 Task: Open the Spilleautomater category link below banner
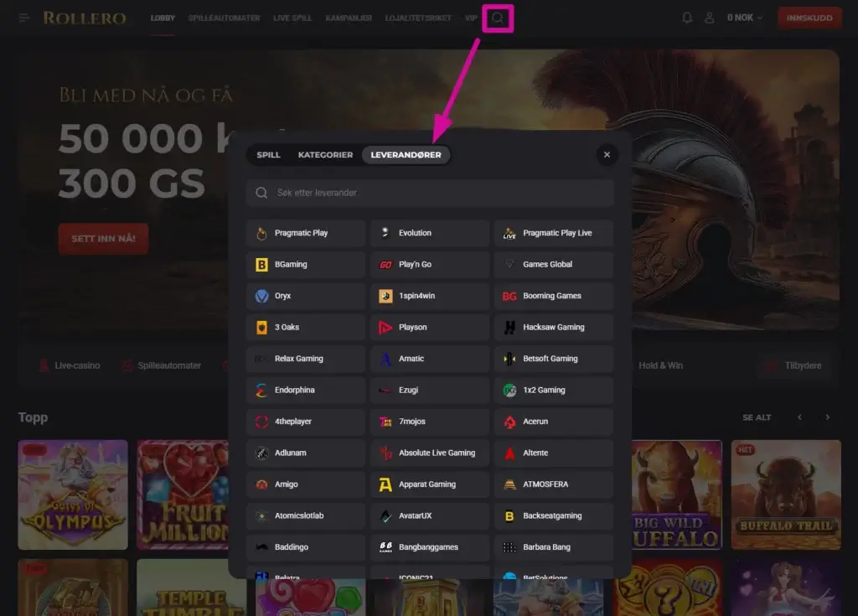[x=161, y=365]
